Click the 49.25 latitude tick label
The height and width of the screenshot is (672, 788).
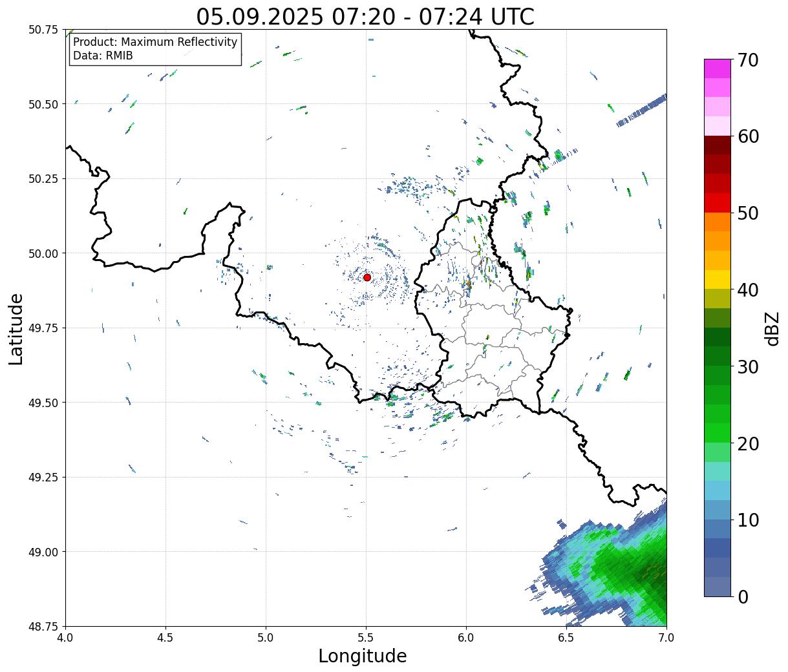(43, 477)
